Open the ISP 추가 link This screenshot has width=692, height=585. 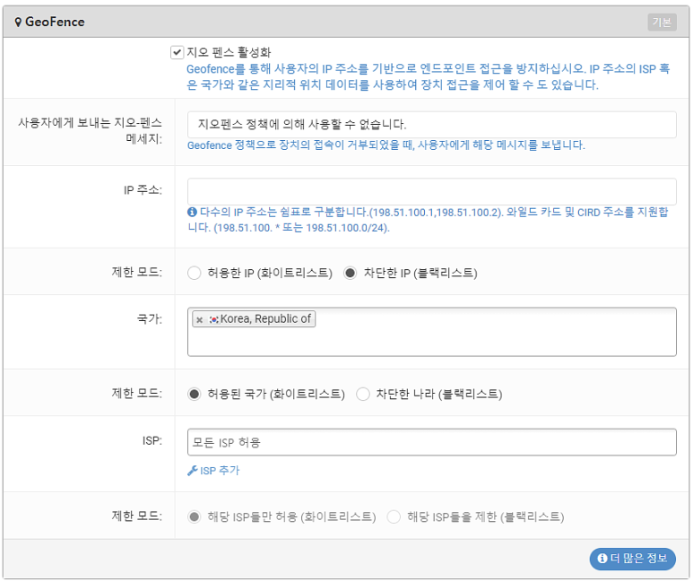(x=214, y=471)
